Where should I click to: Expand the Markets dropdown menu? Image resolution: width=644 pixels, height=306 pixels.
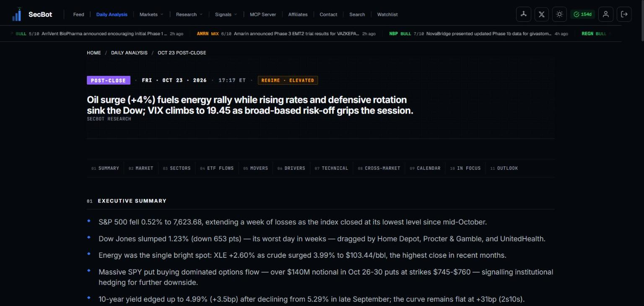tap(151, 14)
